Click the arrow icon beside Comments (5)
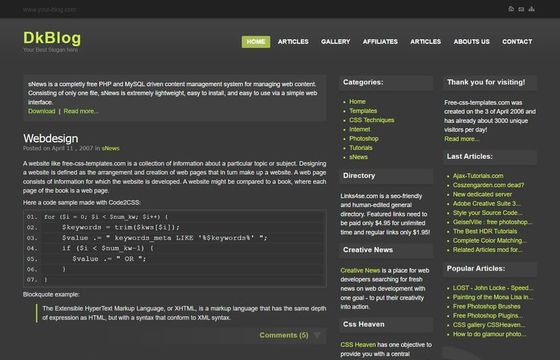560x360 pixels. click(317, 335)
